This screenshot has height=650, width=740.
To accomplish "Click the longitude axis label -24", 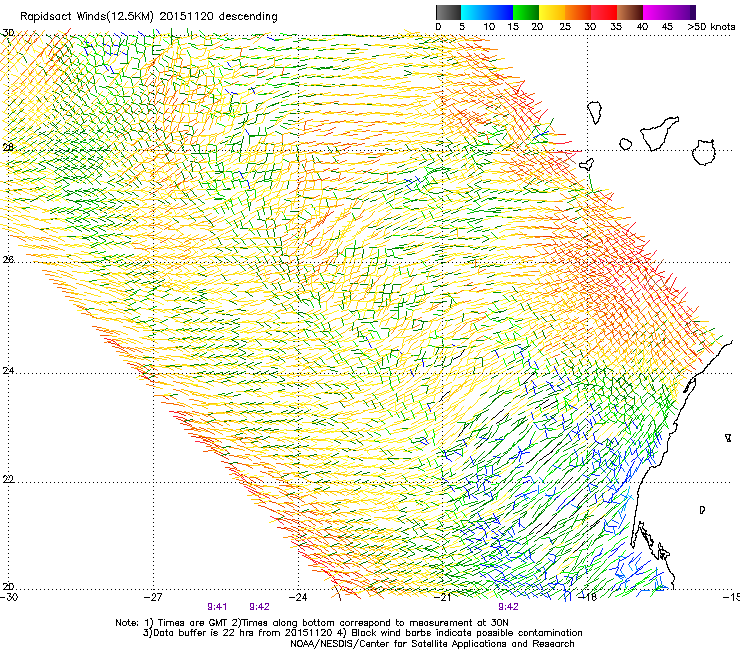I will [298, 597].
